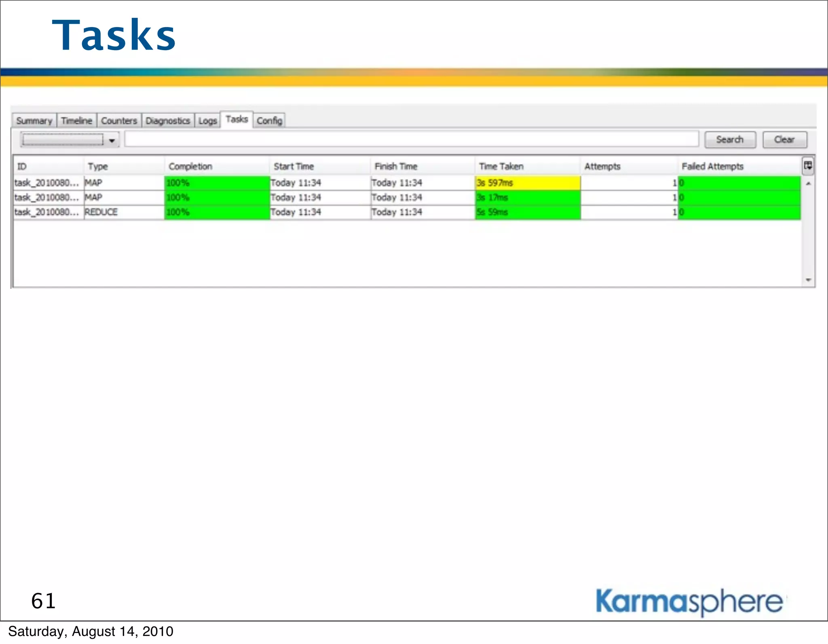828x644 pixels.
Task: Select the REDUCE task row
Action: point(101,212)
